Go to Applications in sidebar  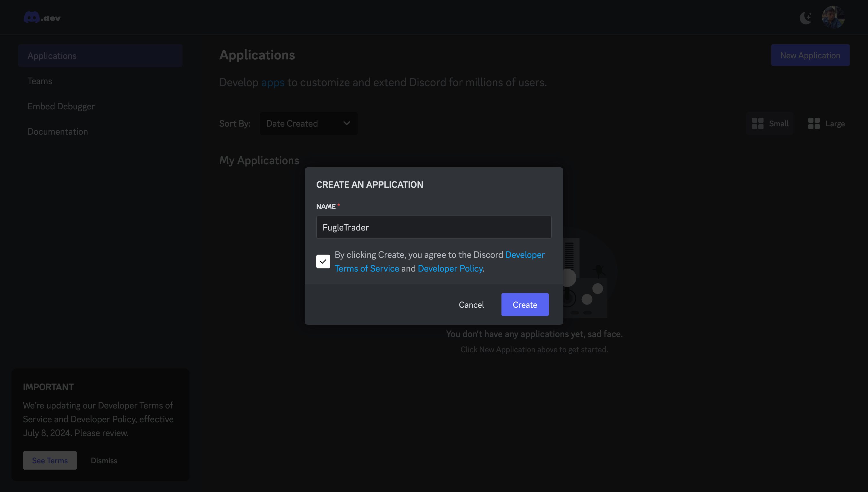click(x=100, y=55)
